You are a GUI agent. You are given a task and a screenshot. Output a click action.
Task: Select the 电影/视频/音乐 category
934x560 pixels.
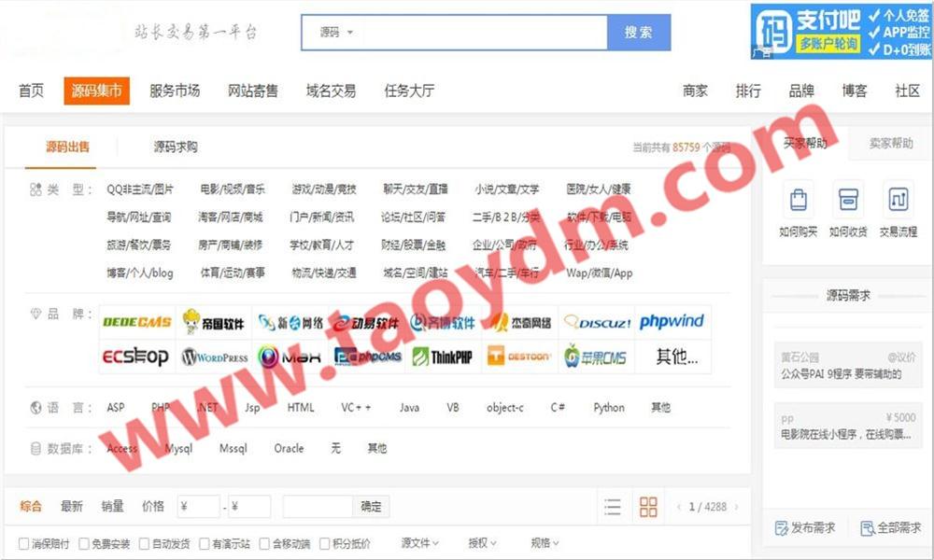[233, 189]
